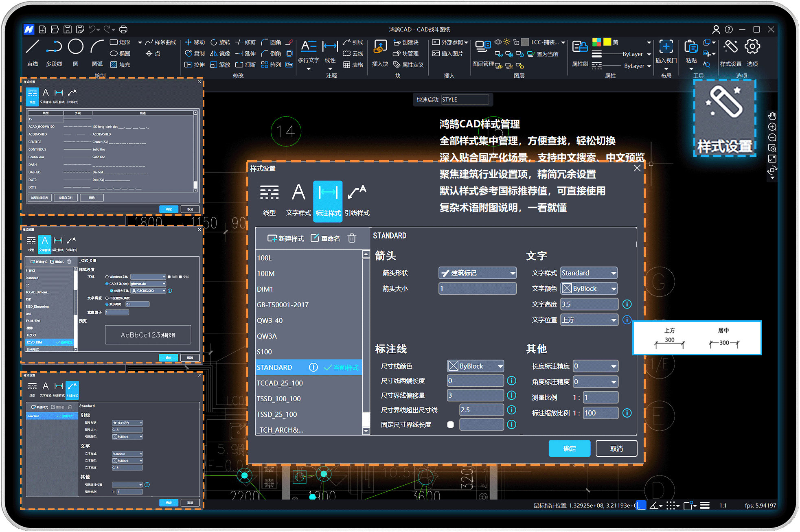The height and width of the screenshot is (532, 800).
Task: Click the gray layer color swatch beside LCC-铺装
Action: 525,42
